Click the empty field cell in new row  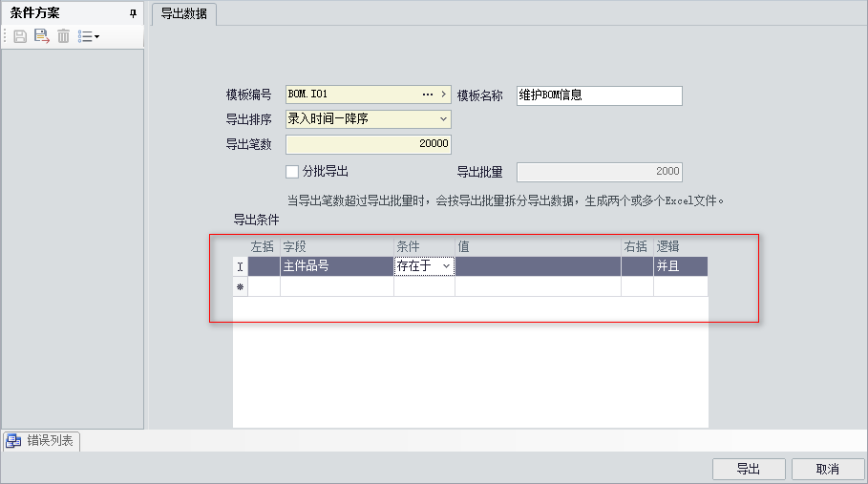click(x=337, y=286)
